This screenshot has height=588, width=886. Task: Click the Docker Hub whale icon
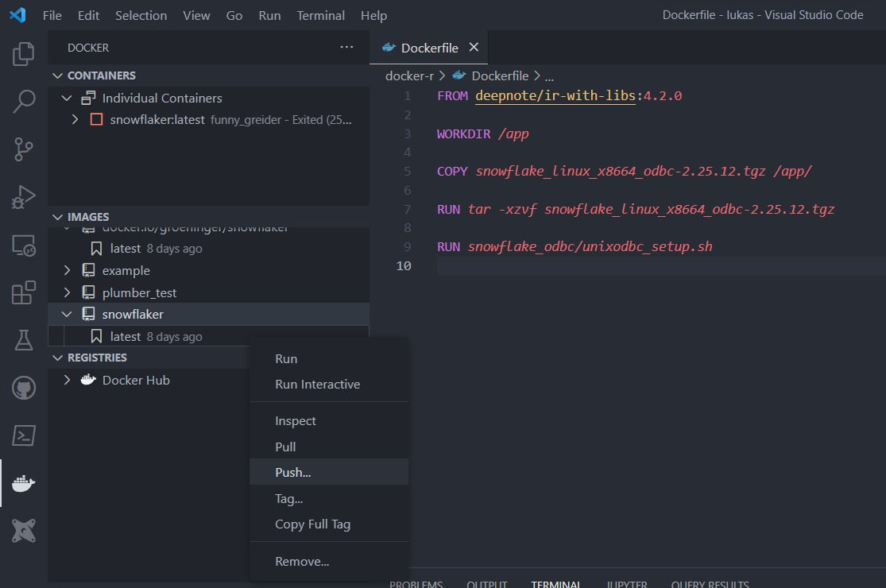click(x=88, y=380)
